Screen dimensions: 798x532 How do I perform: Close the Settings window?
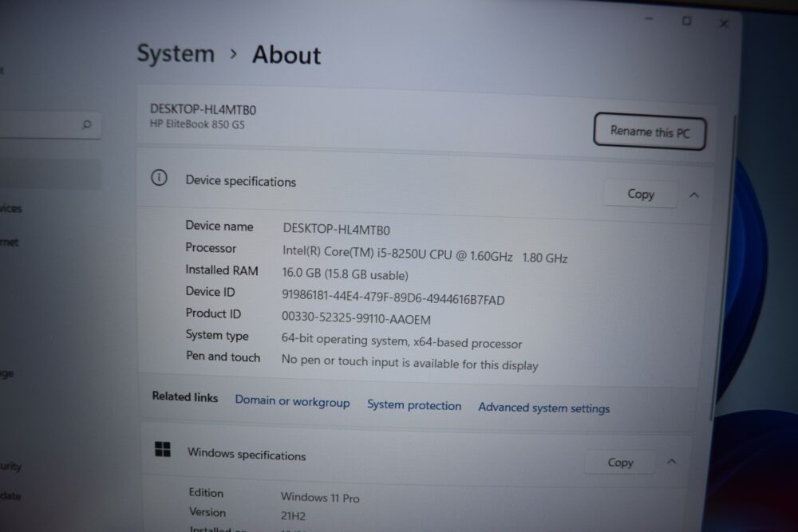tap(723, 23)
